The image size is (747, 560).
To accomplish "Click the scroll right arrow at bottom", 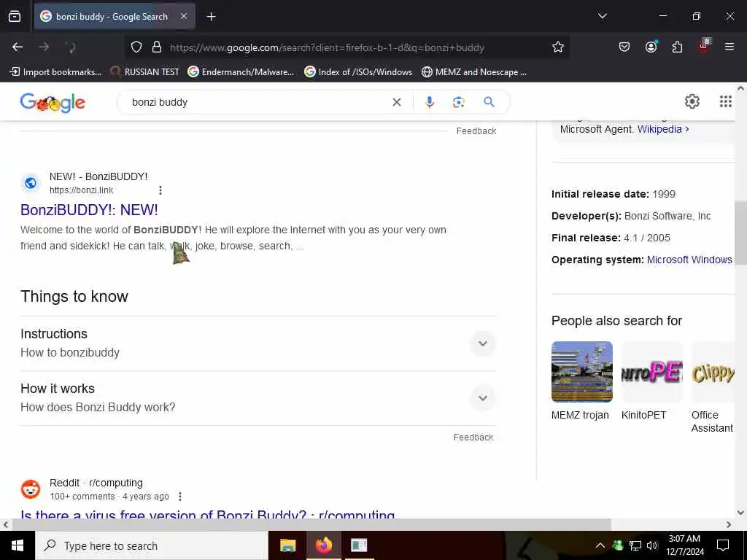I will tap(729, 524).
